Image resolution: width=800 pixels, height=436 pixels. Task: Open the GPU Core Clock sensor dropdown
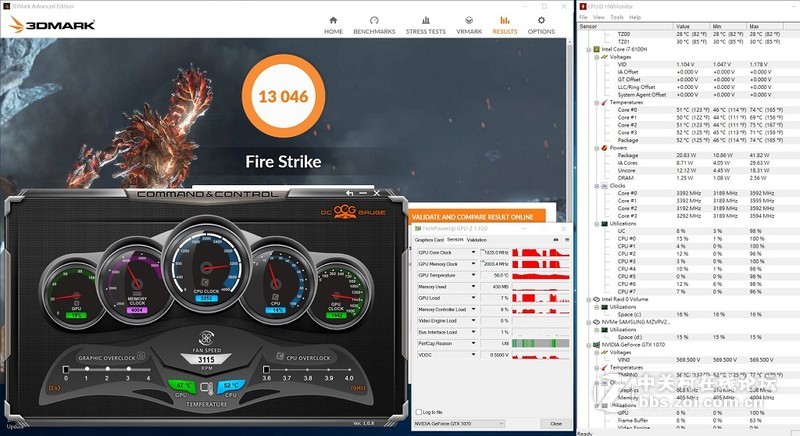tap(473, 252)
